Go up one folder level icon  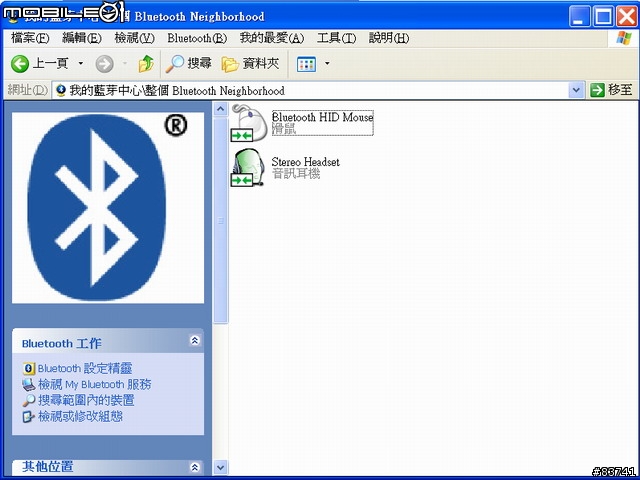146,64
